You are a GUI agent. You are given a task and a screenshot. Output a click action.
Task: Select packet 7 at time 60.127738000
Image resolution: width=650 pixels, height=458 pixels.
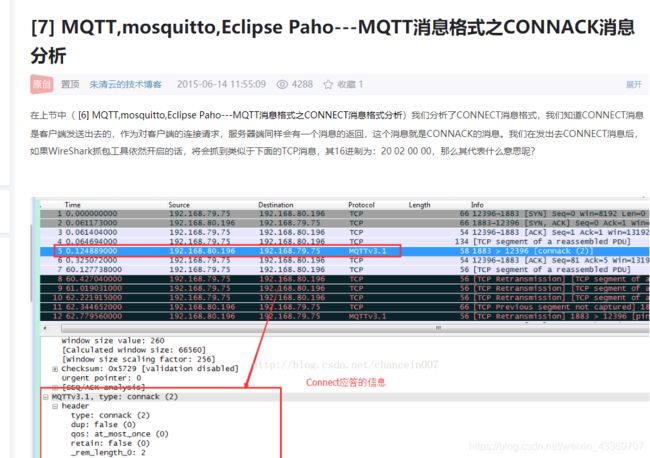[x=344, y=269]
